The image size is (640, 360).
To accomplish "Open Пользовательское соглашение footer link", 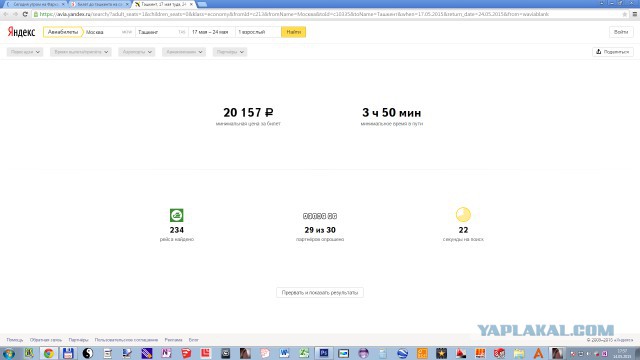I will (x=126, y=340).
